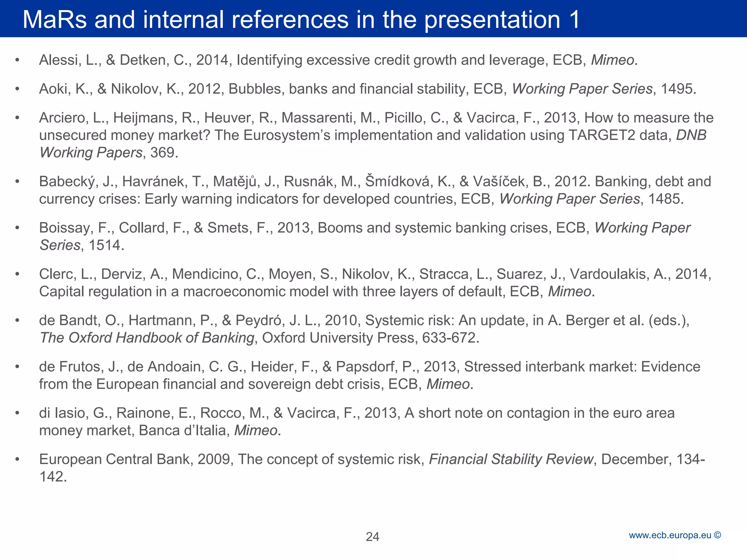Click italic text 'Financial Stability Review'
This screenshot has width=747, height=560.
coord(511,459)
